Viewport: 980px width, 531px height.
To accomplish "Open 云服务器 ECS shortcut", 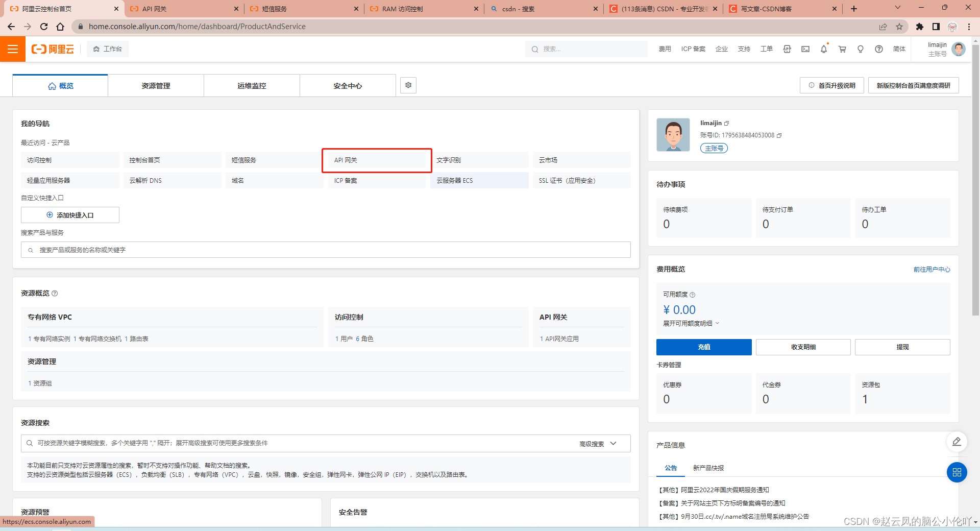I will pos(479,180).
